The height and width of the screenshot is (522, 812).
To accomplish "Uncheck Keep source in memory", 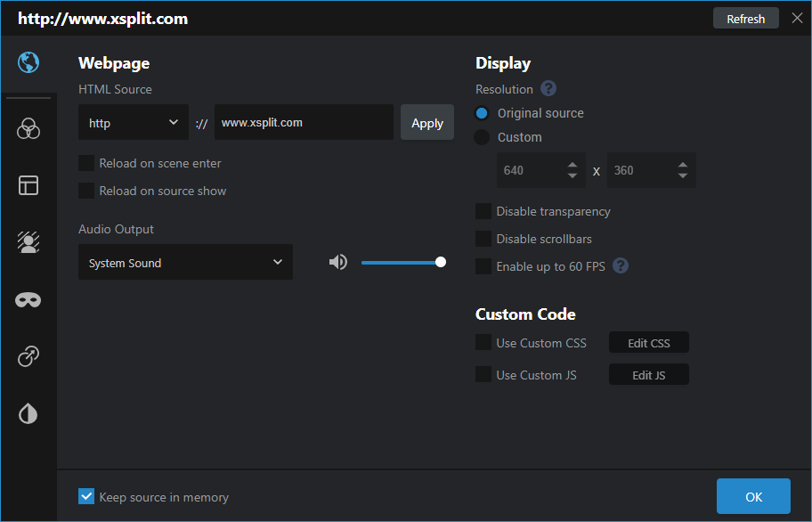I will tap(86, 497).
